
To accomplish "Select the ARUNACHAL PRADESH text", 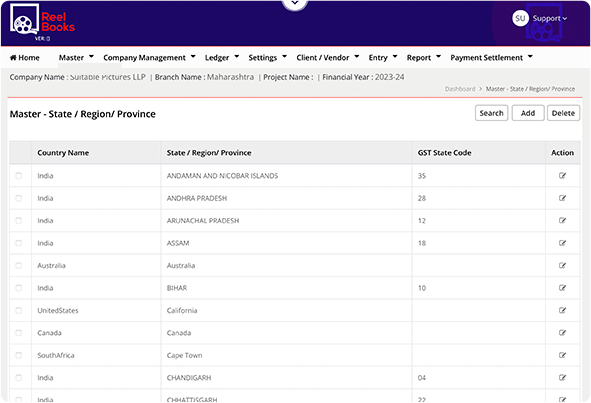I will [x=203, y=221].
